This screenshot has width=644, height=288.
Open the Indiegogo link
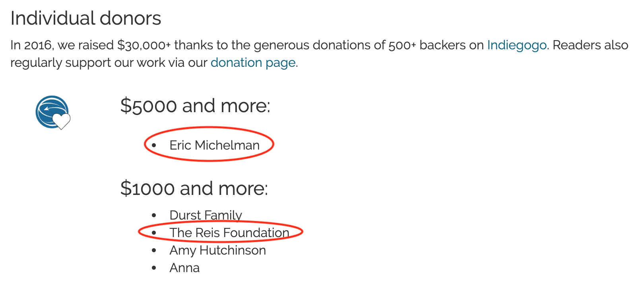point(517,46)
